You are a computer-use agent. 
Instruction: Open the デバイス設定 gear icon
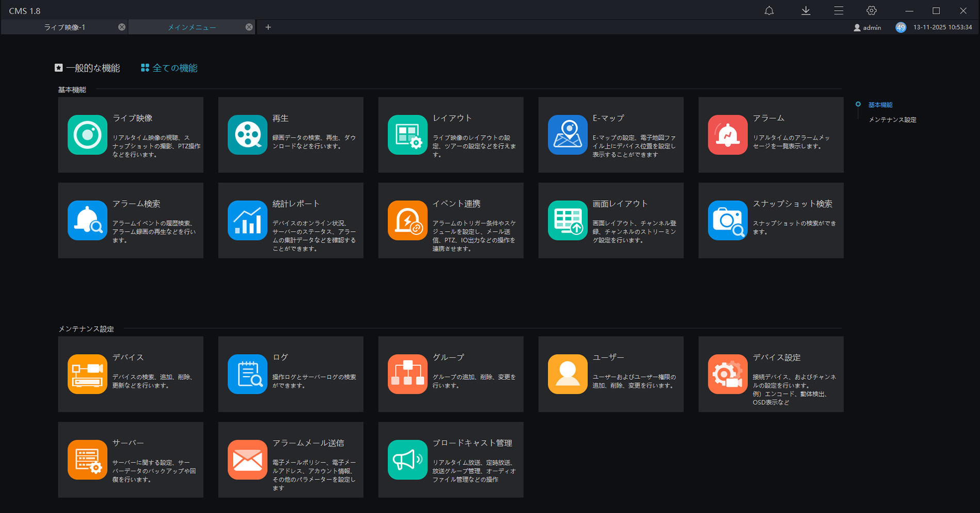727,374
